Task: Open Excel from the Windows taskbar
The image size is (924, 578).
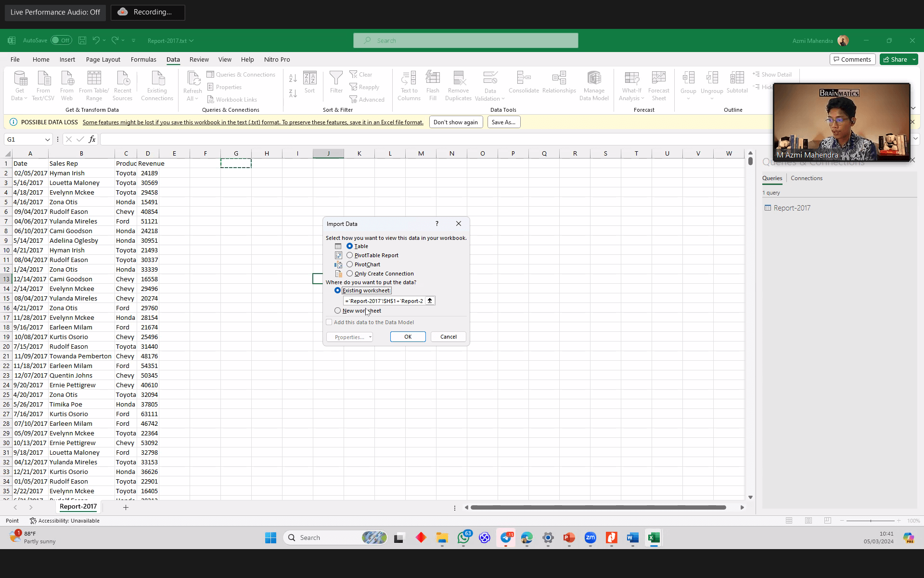Action: [654, 538]
